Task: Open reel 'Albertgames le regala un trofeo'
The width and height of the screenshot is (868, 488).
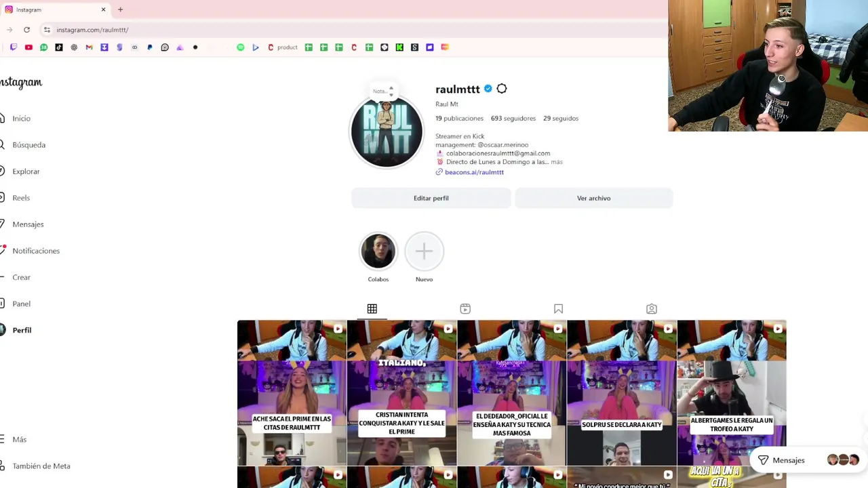Action: pyautogui.click(x=732, y=392)
